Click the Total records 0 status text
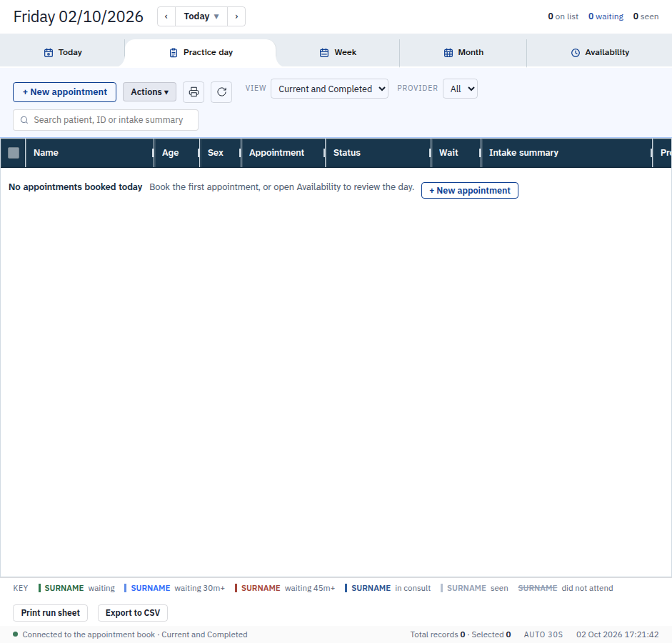The height and width of the screenshot is (643, 672). [x=438, y=635]
